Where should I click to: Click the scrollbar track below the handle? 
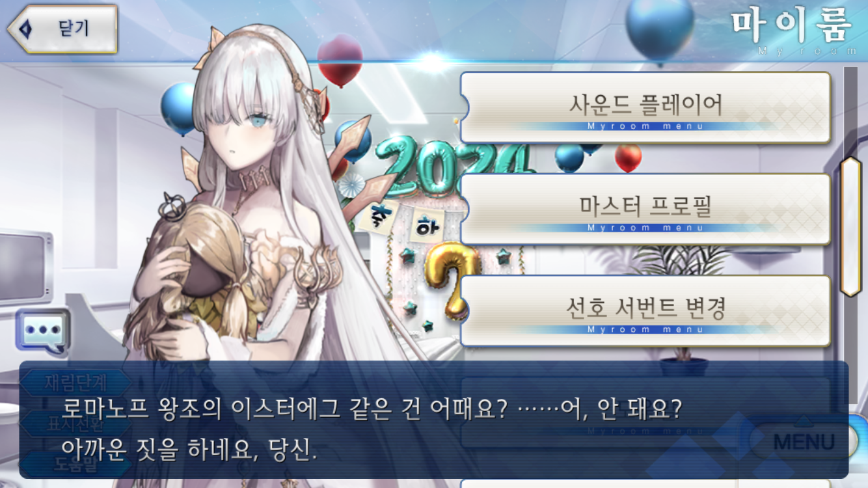coord(850,350)
